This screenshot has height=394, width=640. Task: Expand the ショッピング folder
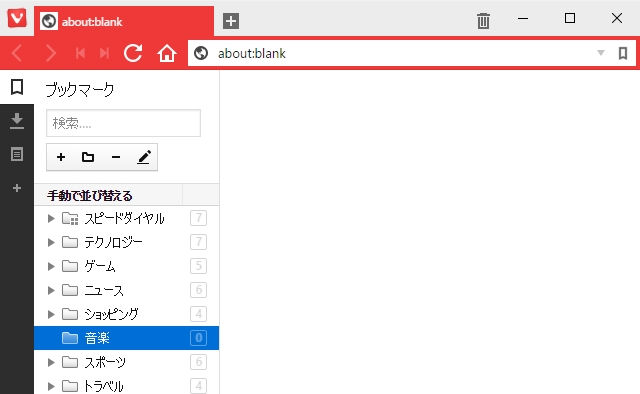click(x=51, y=314)
